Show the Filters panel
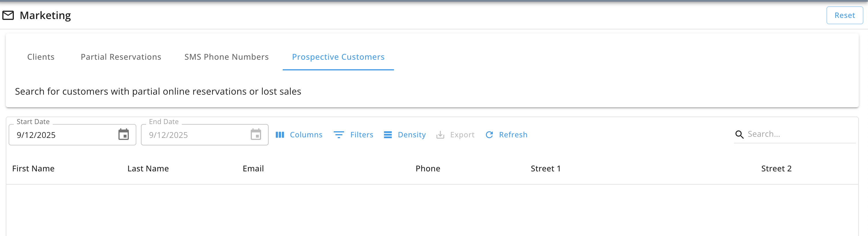The width and height of the screenshot is (868, 236). point(354,135)
